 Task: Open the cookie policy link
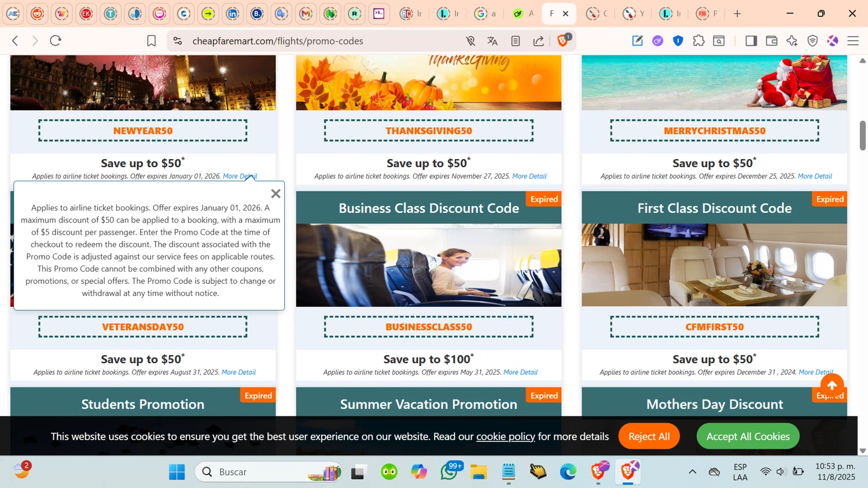coord(506,437)
